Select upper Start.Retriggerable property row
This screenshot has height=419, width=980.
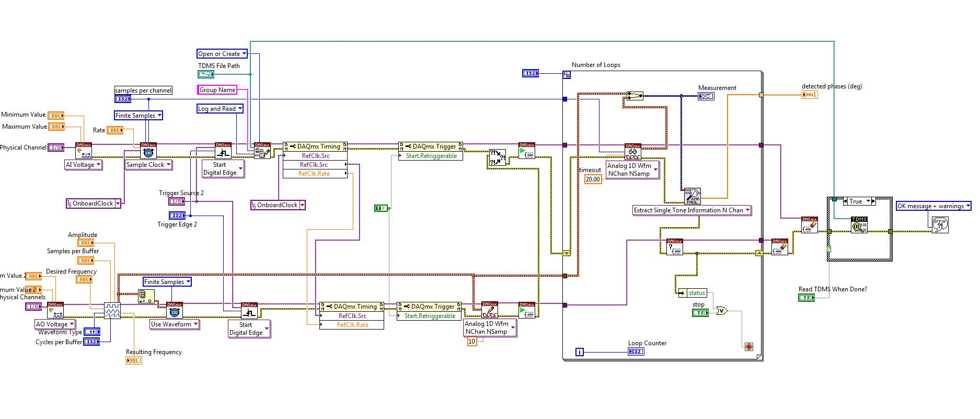[x=431, y=156]
